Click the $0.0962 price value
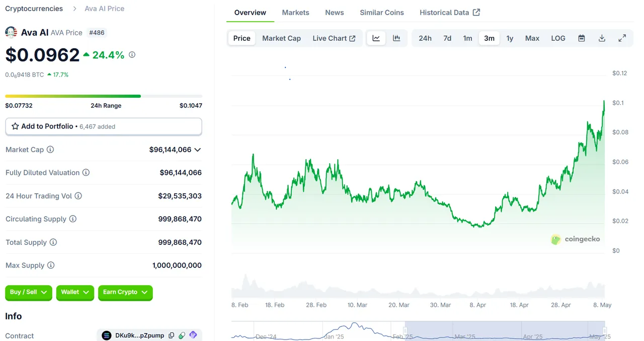This screenshot has width=644, height=341. (x=42, y=55)
